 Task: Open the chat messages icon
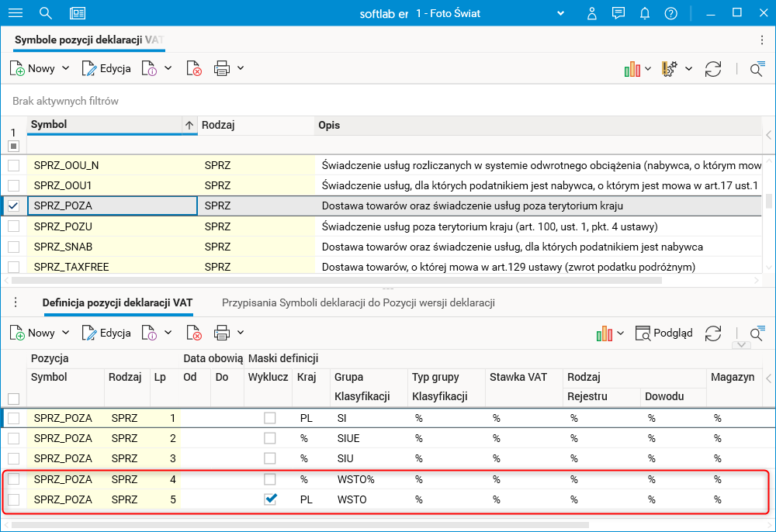coord(618,13)
